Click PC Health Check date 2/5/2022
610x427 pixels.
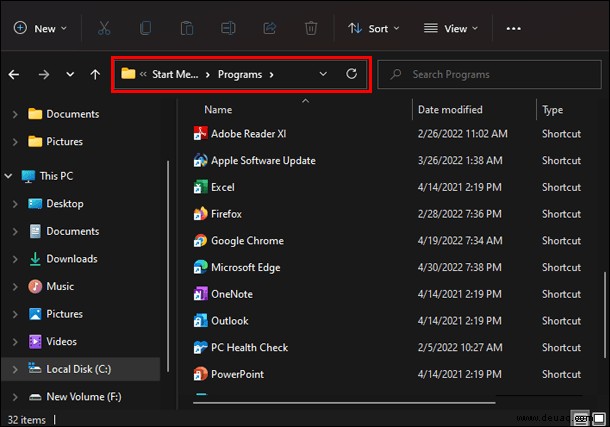click(460, 347)
